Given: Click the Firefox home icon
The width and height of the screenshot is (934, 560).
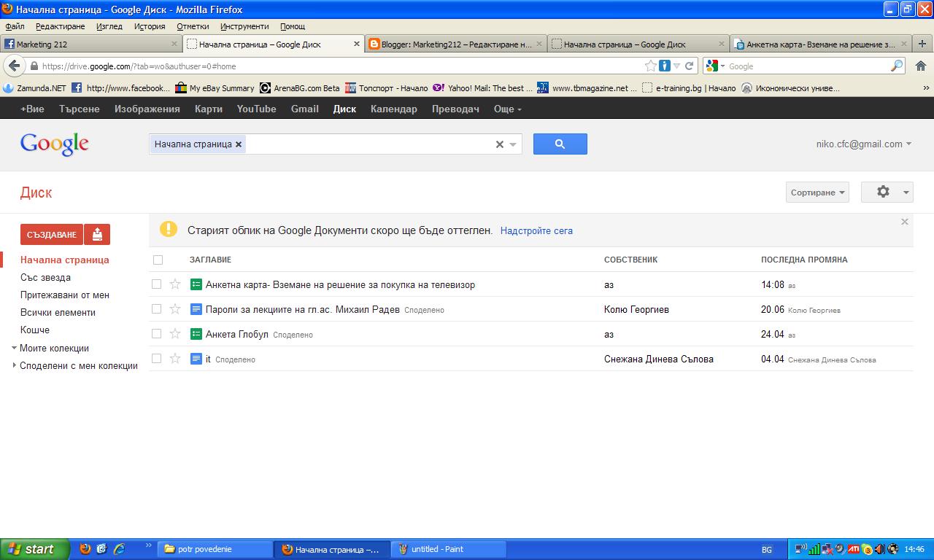Looking at the screenshot, I should pos(920,66).
